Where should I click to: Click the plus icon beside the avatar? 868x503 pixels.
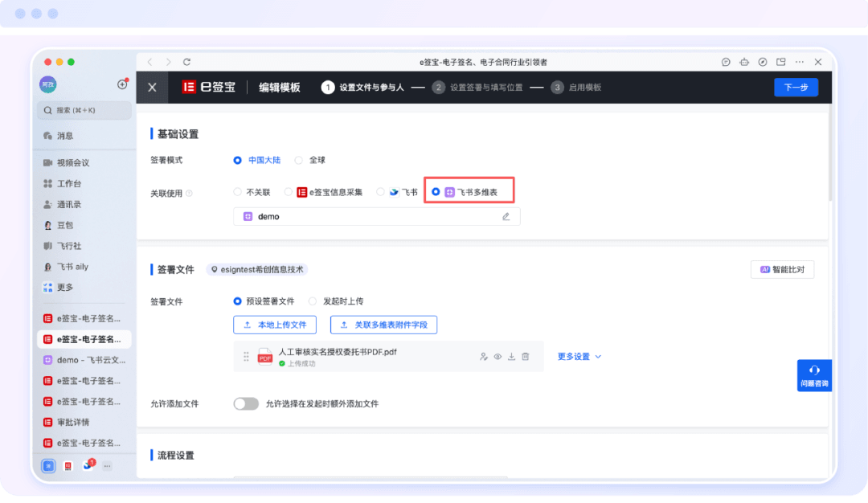[x=122, y=84]
